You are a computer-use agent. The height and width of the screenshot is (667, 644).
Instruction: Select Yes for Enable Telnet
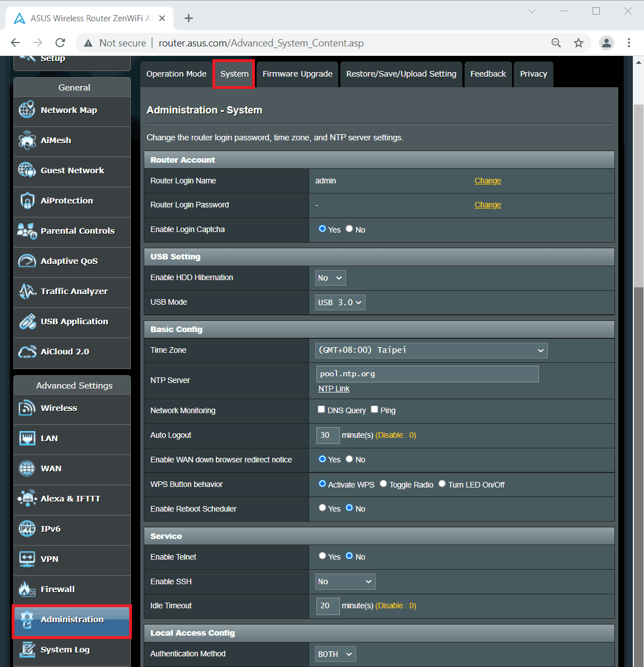pos(323,556)
